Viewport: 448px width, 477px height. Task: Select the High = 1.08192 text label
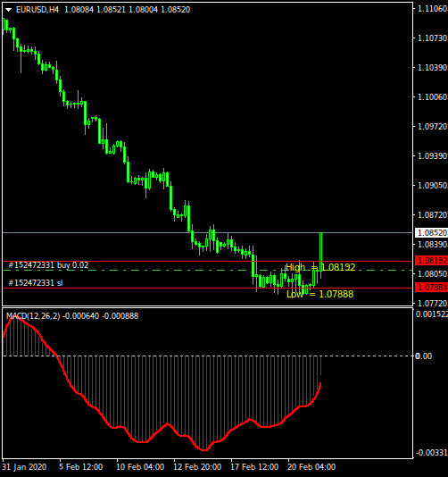click(320, 267)
